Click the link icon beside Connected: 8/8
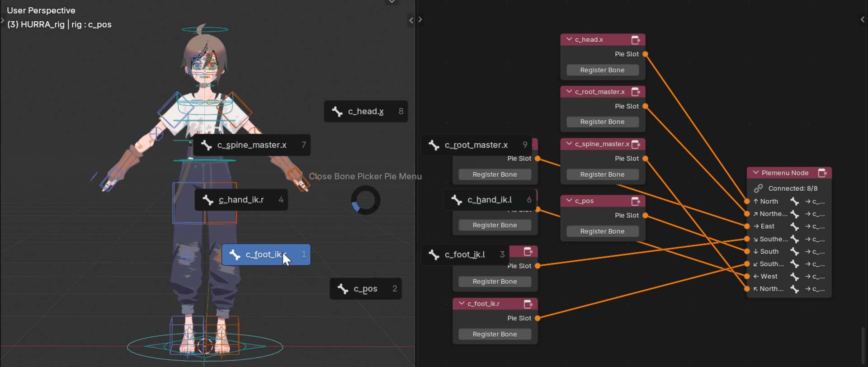 tap(758, 188)
